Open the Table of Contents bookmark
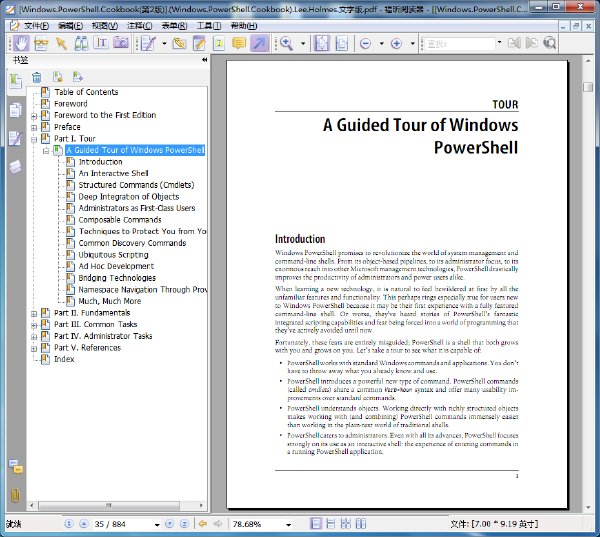This screenshot has width=600, height=537. click(86, 92)
